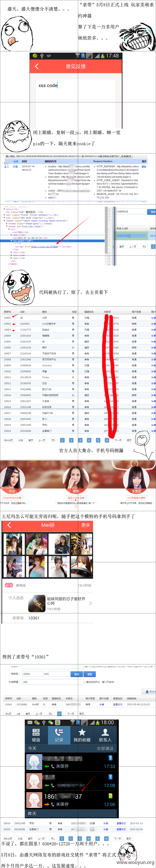
Task: Go to page 2 under the scribbled phone table
Action: 71,440
